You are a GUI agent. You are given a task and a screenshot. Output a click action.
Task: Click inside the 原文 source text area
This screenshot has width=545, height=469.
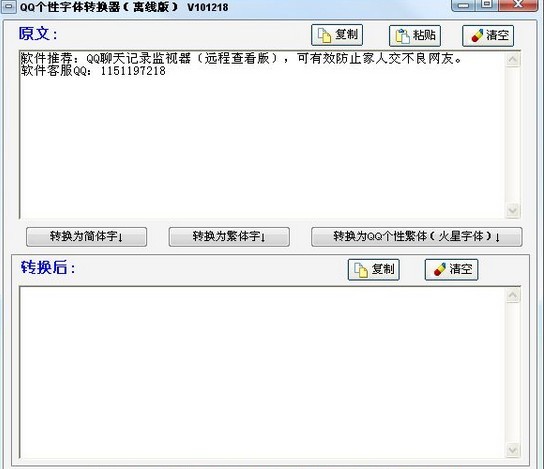click(x=262, y=135)
